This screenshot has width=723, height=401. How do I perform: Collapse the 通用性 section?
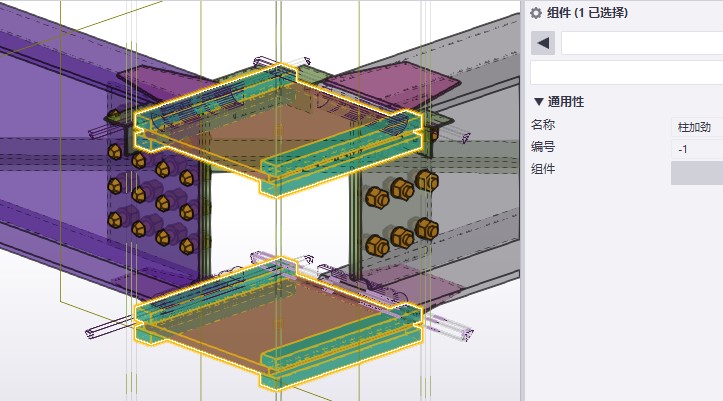(539, 101)
